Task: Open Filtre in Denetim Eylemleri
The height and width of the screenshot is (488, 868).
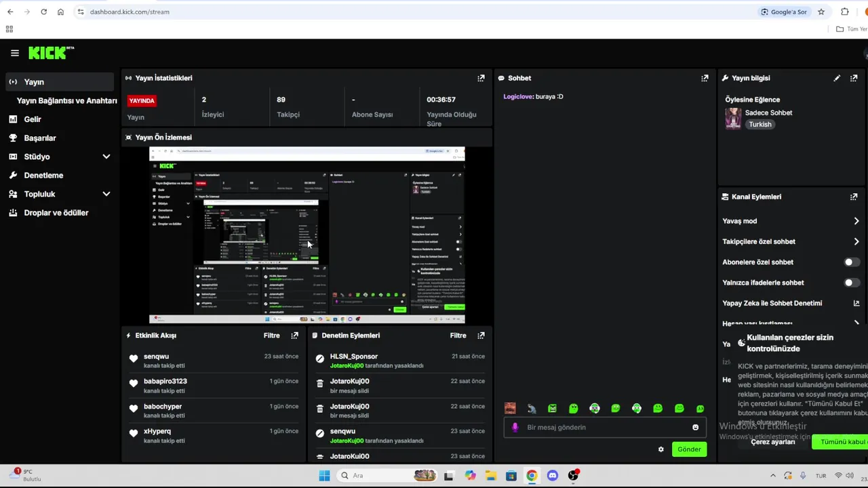Action: click(458, 335)
